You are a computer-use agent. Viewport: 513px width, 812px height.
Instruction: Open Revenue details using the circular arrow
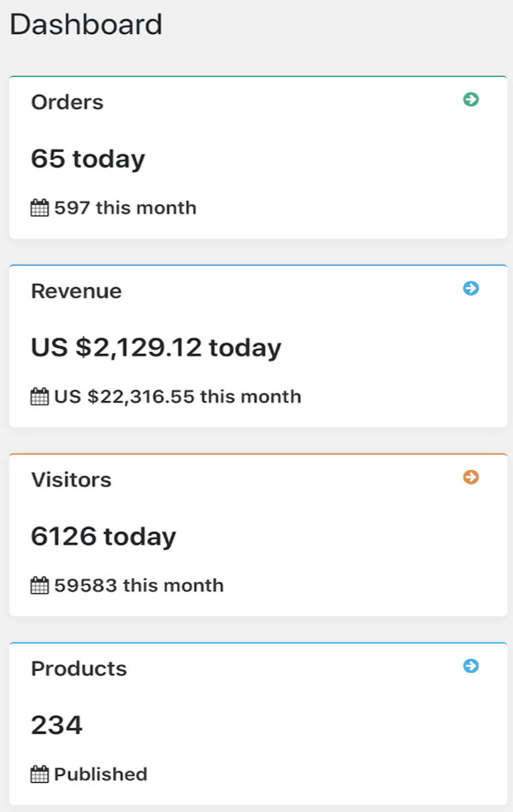click(471, 289)
